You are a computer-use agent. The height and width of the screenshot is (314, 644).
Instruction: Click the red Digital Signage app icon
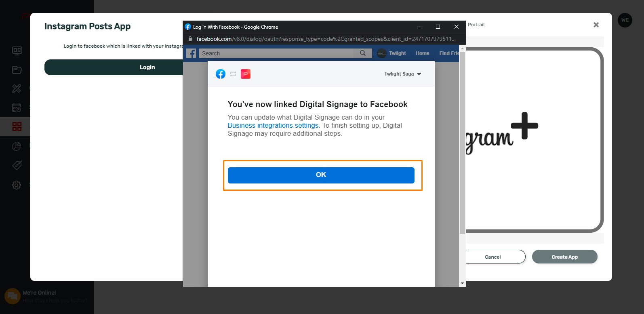246,74
